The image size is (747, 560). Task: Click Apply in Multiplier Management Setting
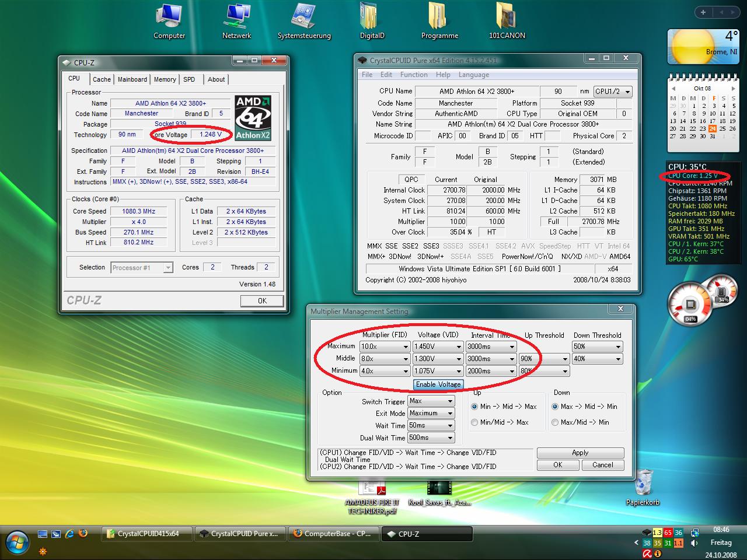580,453
